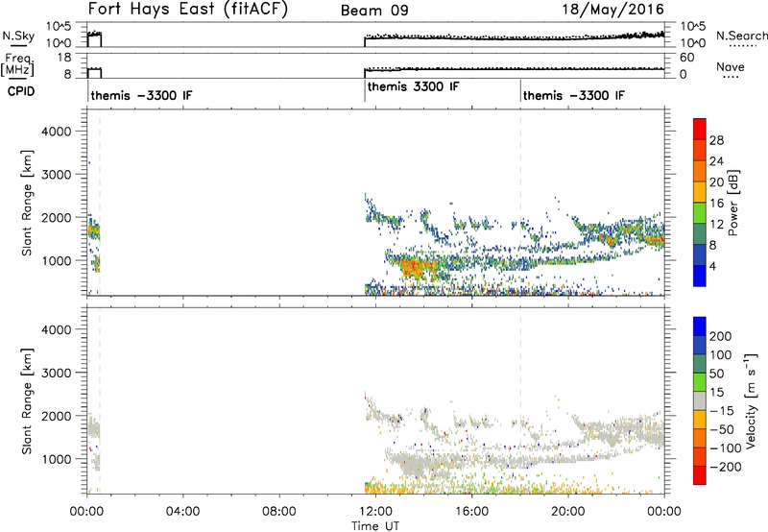Viewport: 768px width, 532px height.
Task: Click the 'Time UT' axis title
Action: pos(375,526)
